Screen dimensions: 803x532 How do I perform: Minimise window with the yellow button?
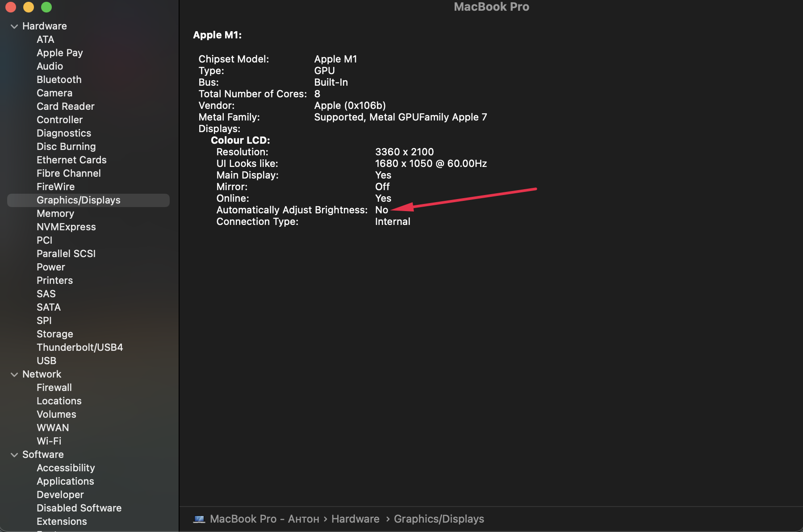[x=29, y=7]
